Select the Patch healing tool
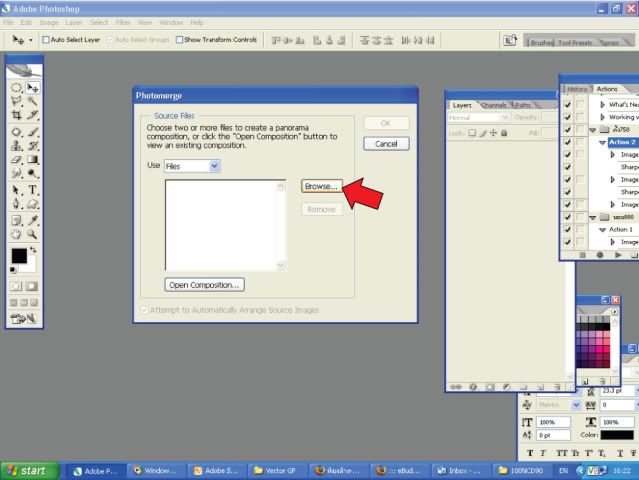Image resolution: width=639 pixels, height=480 pixels. coord(16,132)
